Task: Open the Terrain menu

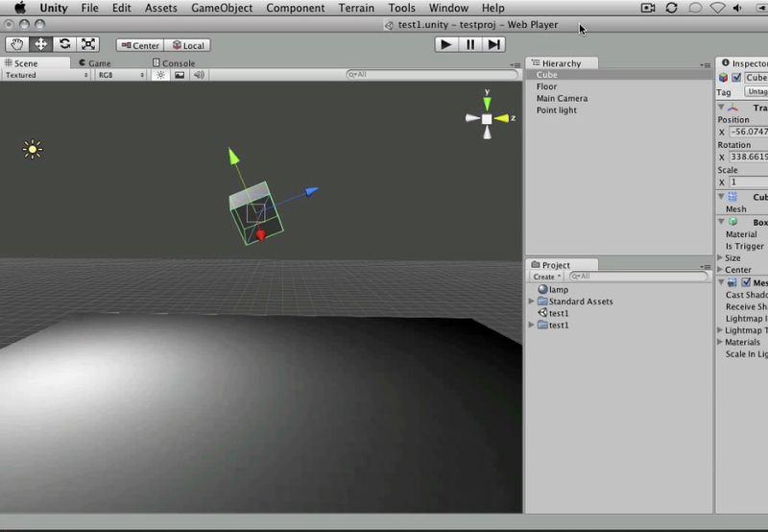Action: coord(356,8)
